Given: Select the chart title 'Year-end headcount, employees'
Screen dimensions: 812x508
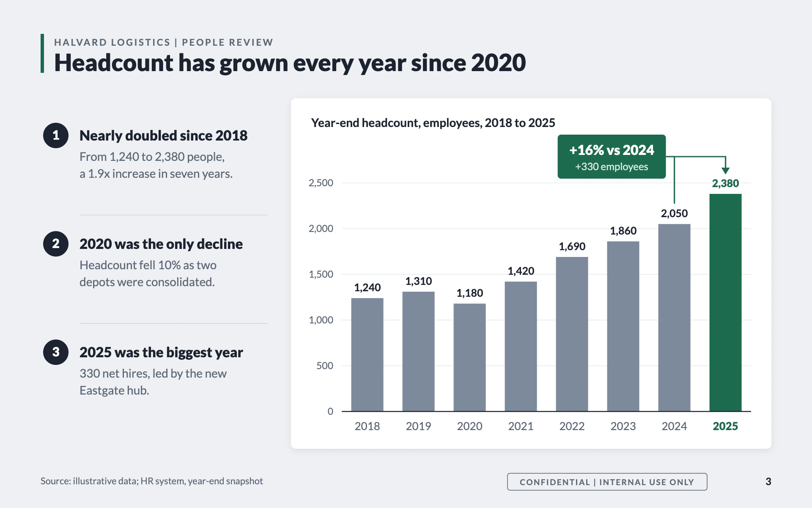Looking at the screenshot, I should (433, 123).
